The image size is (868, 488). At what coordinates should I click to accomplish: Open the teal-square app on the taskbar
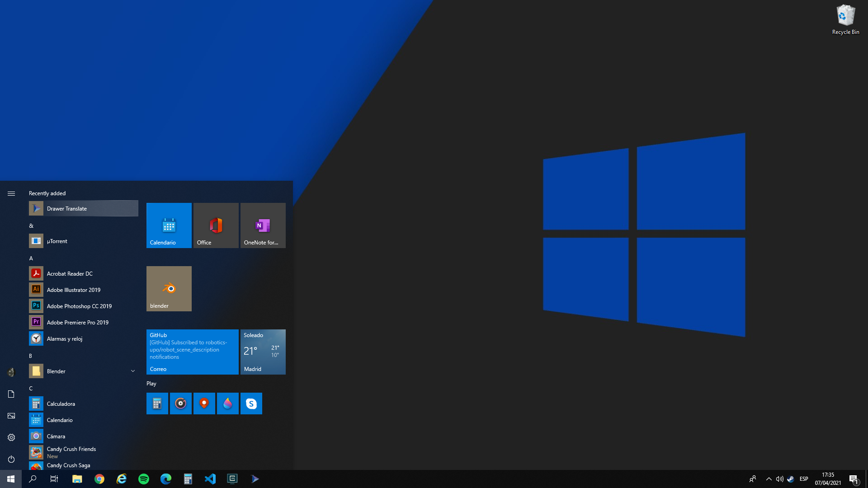[x=232, y=479]
